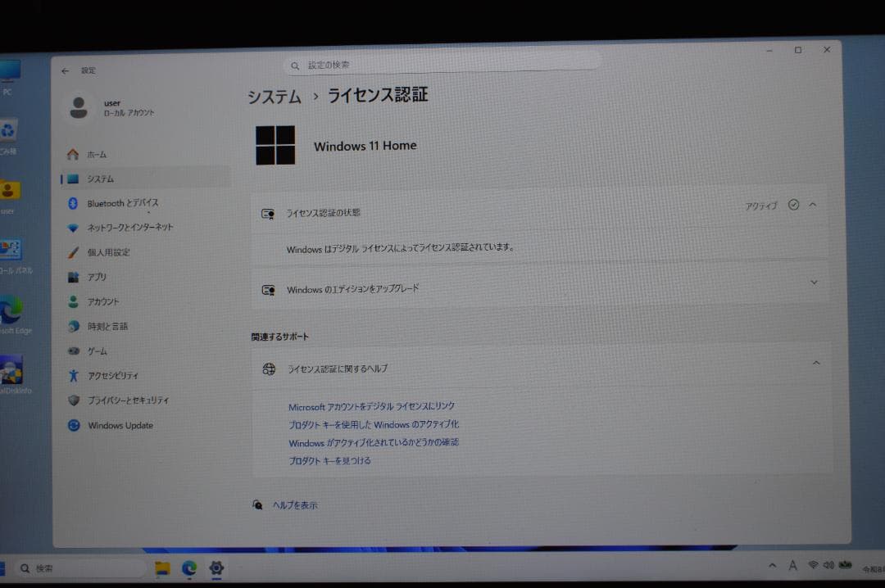Open the Control Panel desktop icon

click(x=14, y=257)
